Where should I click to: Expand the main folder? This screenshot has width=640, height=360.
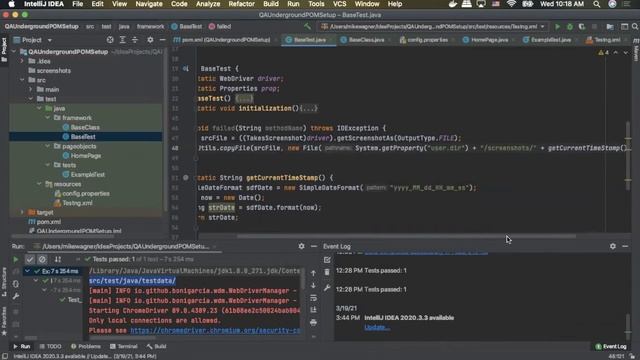[31, 89]
